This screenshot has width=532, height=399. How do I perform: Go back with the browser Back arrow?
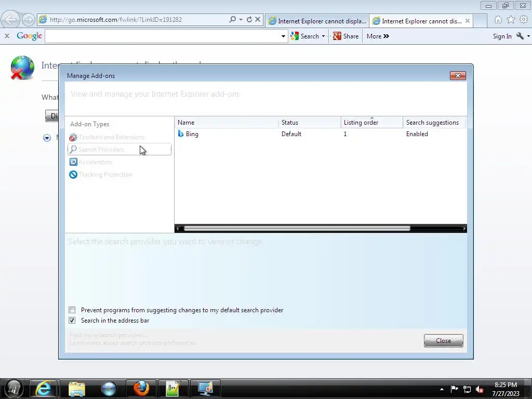(x=10, y=19)
